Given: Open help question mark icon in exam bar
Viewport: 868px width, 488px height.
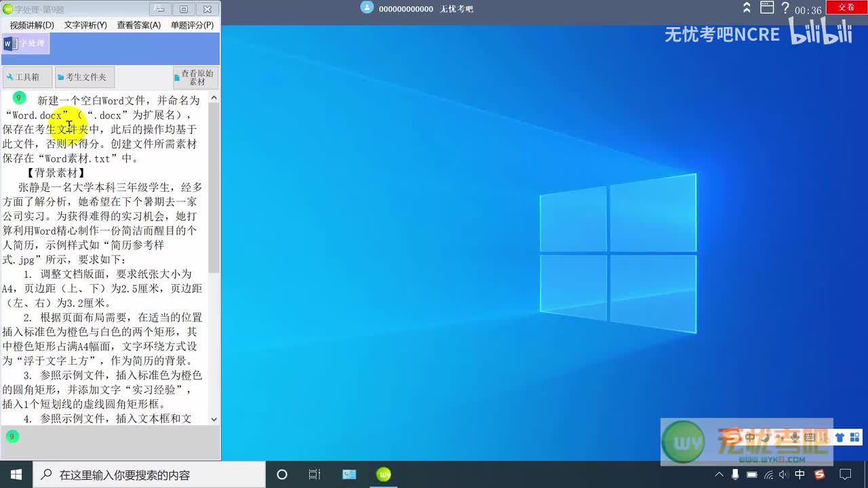Looking at the screenshot, I should click(785, 8).
